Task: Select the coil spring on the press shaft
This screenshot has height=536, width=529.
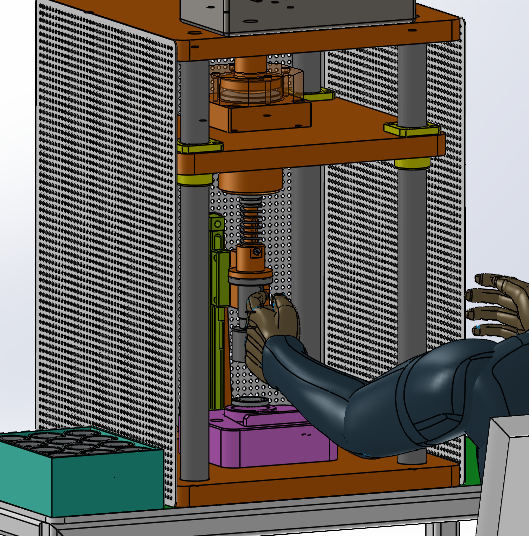Action: 252,220
